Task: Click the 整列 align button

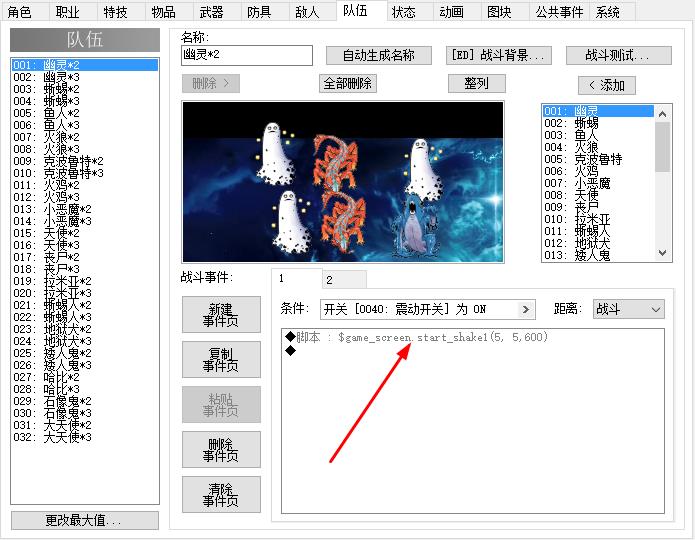Action: 476,83
